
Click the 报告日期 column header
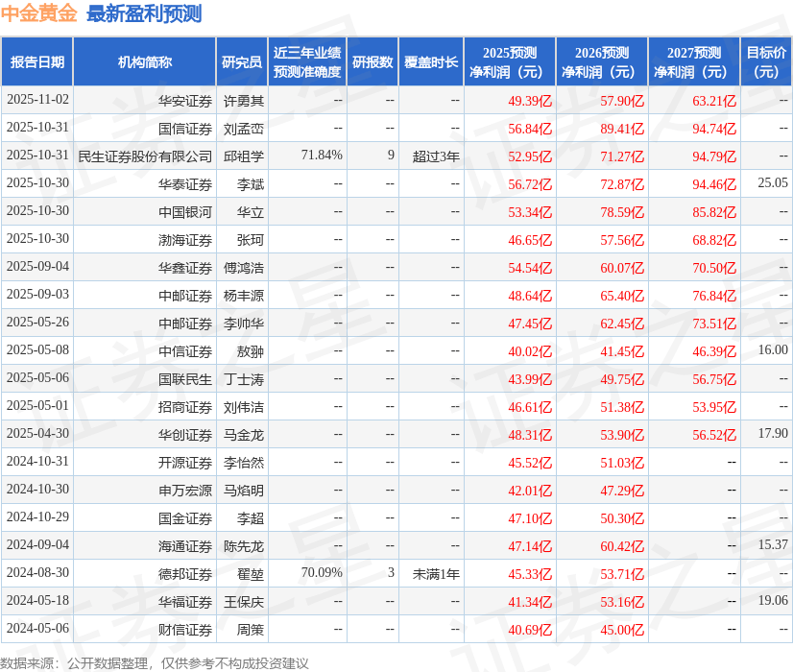pos(36,62)
